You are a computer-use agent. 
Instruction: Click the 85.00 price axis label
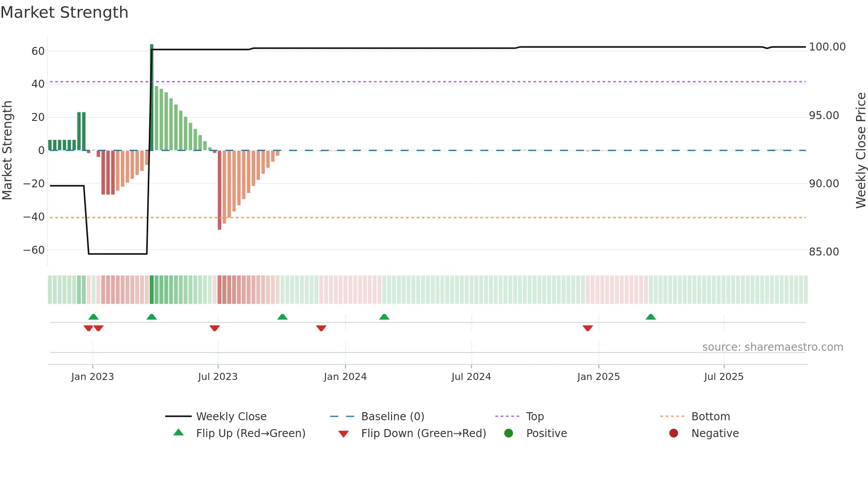pyautogui.click(x=824, y=252)
